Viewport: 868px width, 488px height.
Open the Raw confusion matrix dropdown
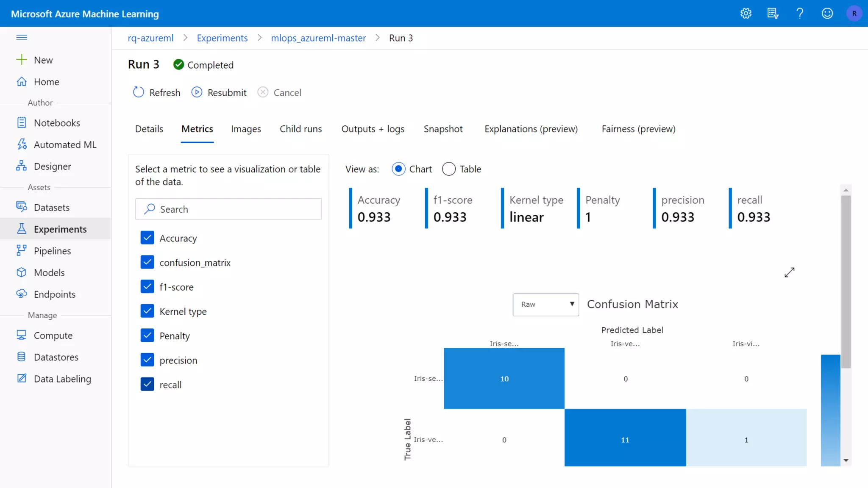[545, 305]
